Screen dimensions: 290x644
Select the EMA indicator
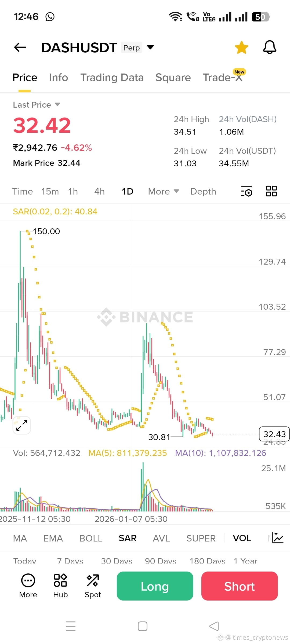[x=53, y=538]
